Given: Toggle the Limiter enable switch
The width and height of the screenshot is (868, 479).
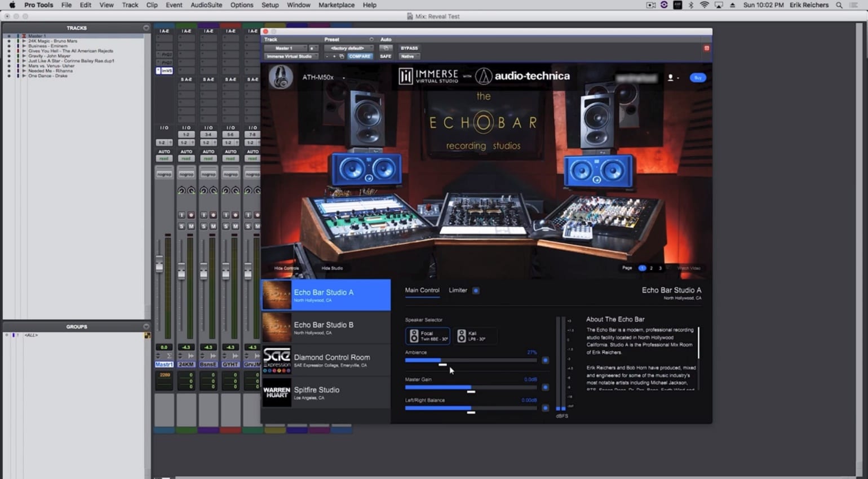Looking at the screenshot, I should [x=476, y=291].
